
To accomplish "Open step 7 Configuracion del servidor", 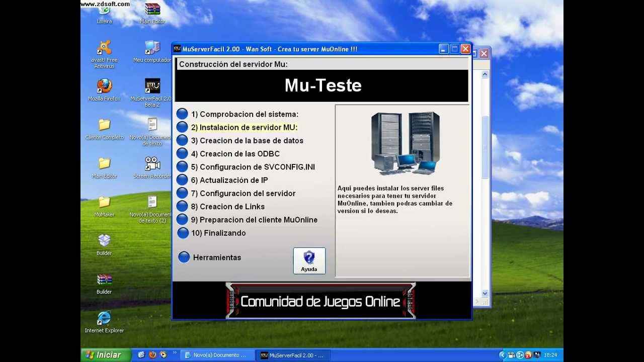I will (243, 193).
